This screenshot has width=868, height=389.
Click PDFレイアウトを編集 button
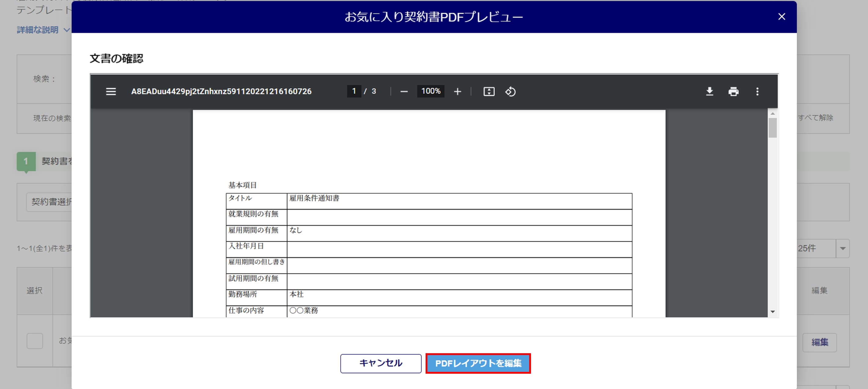[478, 363]
